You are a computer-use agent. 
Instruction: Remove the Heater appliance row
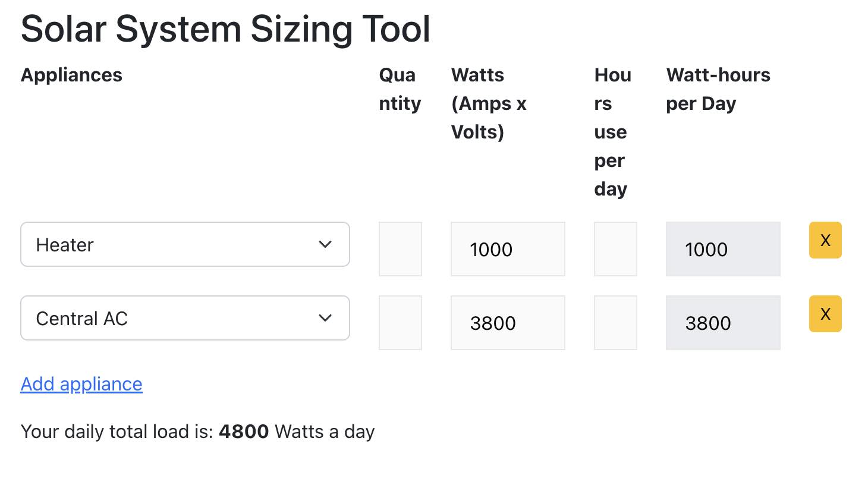825,240
